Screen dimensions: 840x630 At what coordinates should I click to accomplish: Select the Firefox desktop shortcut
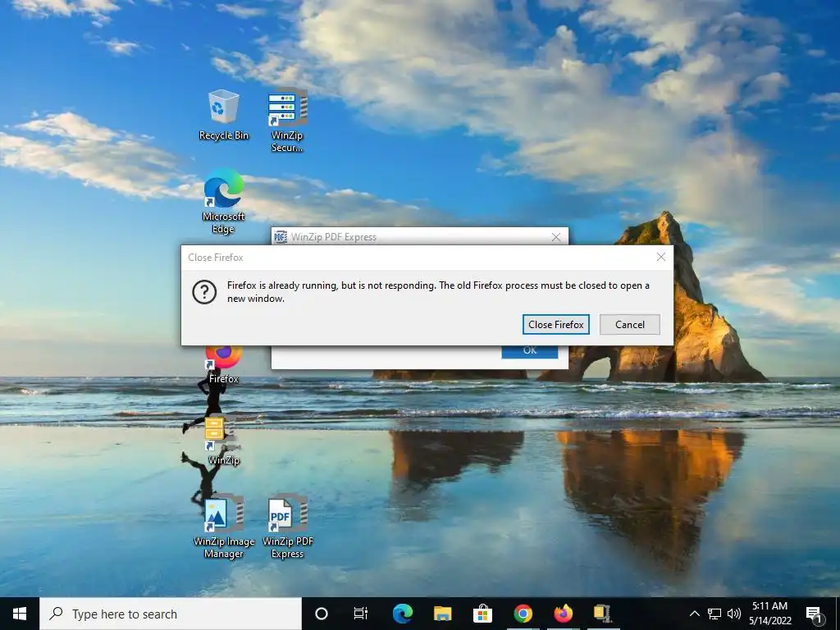pos(223,365)
